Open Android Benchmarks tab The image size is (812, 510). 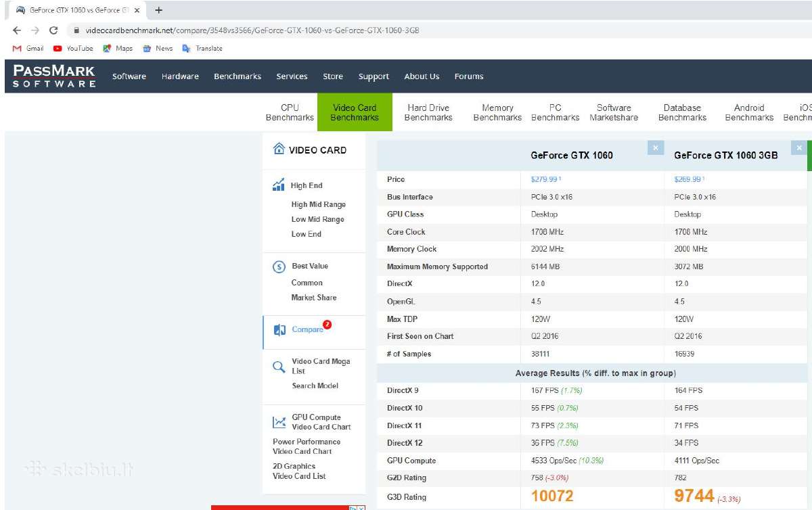point(749,112)
